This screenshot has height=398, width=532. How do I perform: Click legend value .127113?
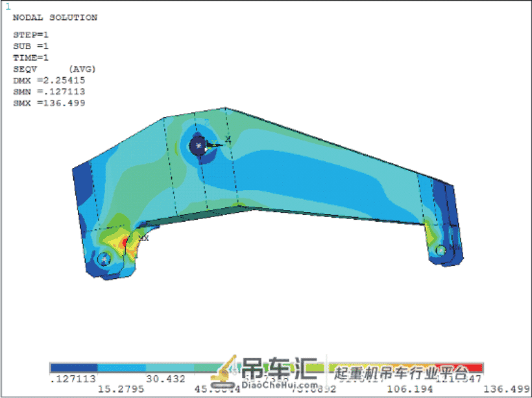[x=73, y=379]
